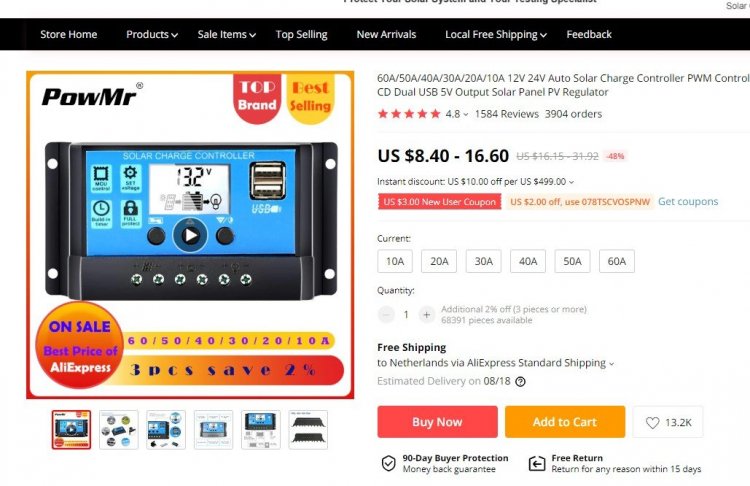Select the 30A current option
Viewport: 750px width, 486px height.
point(484,261)
